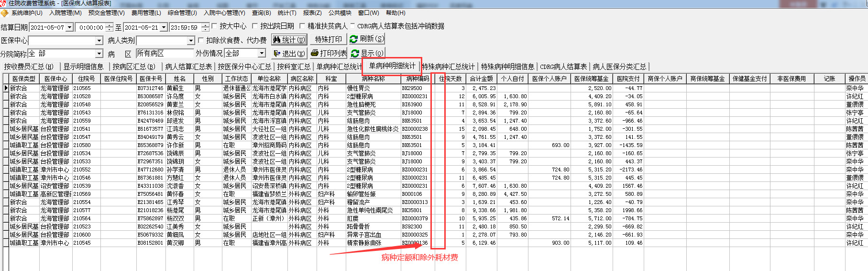
Task: Switch to the 病人医保分类汇总 tab
Action: pyautogui.click(x=619, y=67)
